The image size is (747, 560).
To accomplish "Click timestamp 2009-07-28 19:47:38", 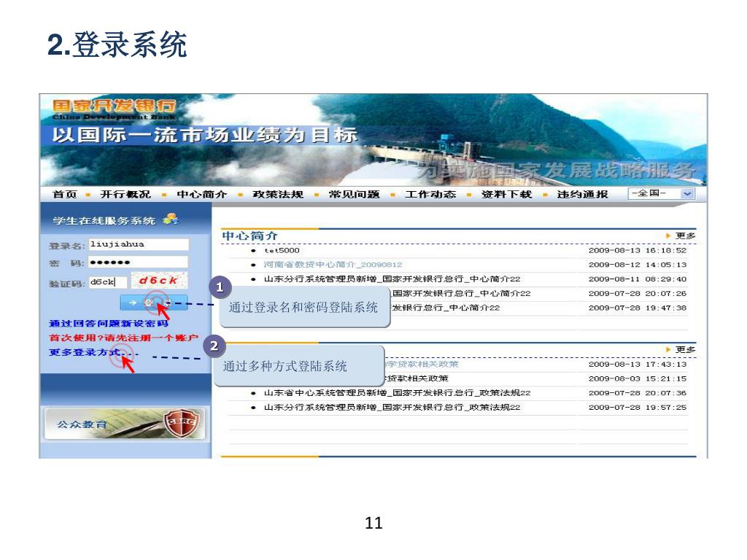I will (x=638, y=308).
